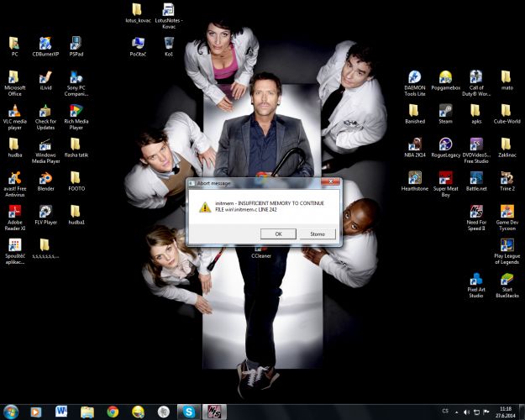Image resolution: width=525 pixels, height=420 pixels.
Task: Open Chrome from the taskbar
Action: (x=113, y=412)
